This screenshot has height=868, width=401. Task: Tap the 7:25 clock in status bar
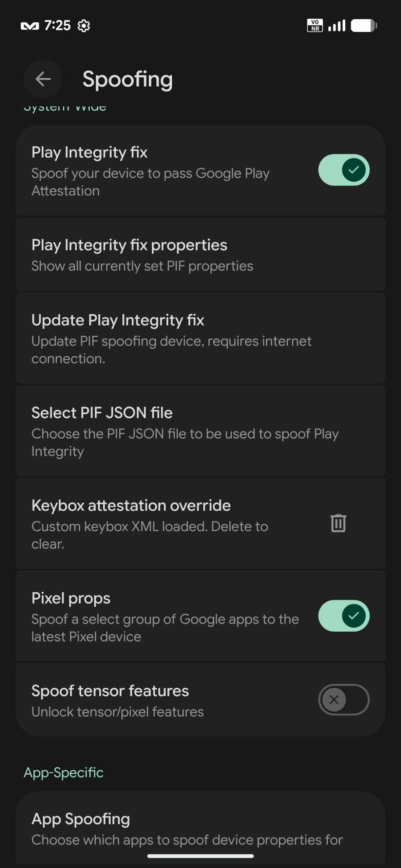point(57,26)
